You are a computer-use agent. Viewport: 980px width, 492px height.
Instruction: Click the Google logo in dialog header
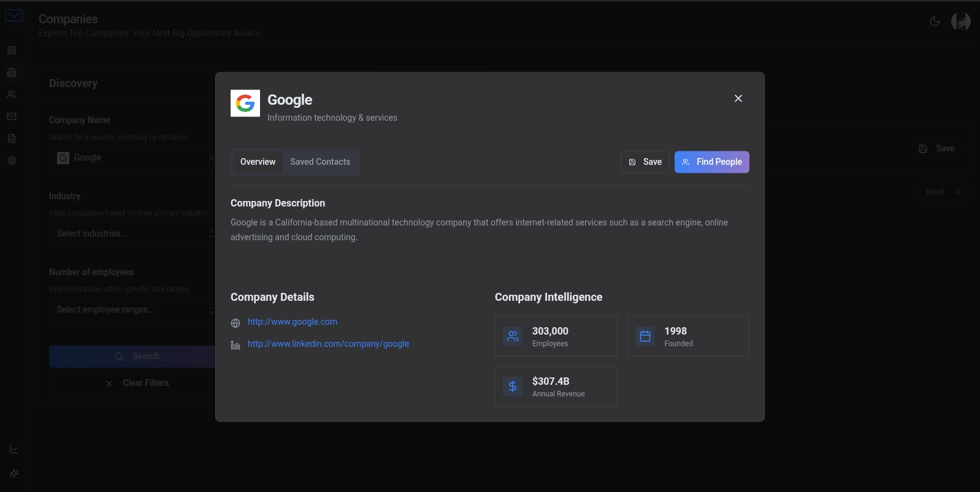[x=245, y=103]
